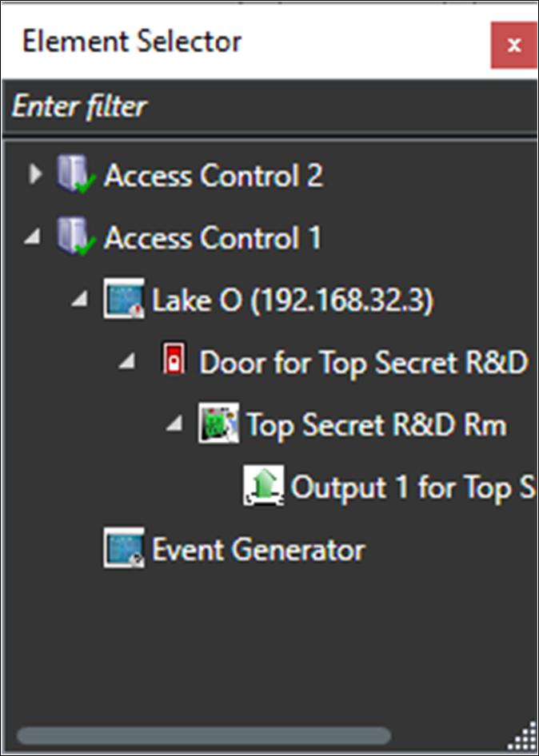This screenshot has width=539, height=756.
Task: Click the Access Control 2 server icon
Action: coord(74,175)
